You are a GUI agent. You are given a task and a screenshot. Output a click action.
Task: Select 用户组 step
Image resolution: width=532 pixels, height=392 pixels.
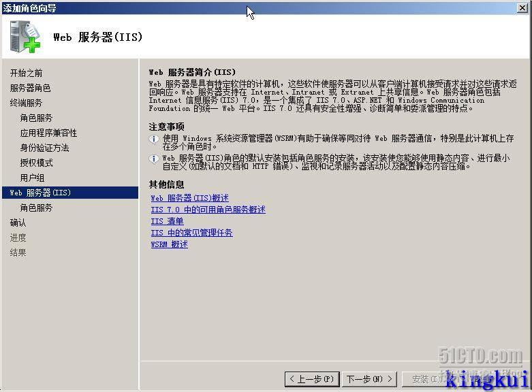(32, 178)
